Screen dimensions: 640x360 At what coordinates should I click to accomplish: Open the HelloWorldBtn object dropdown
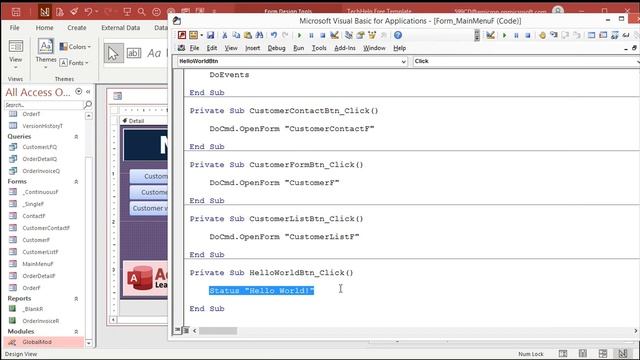(x=403, y=61)
